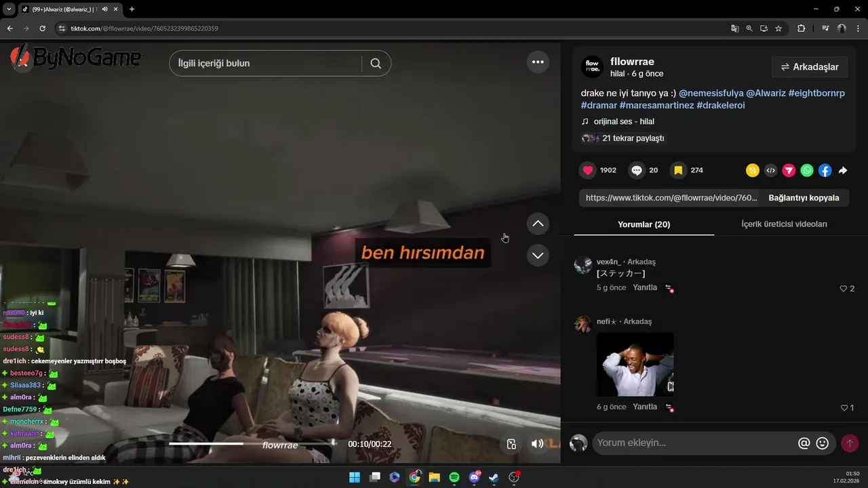
Task: Open the Chrome tab search dropdown
Action: 9,9
